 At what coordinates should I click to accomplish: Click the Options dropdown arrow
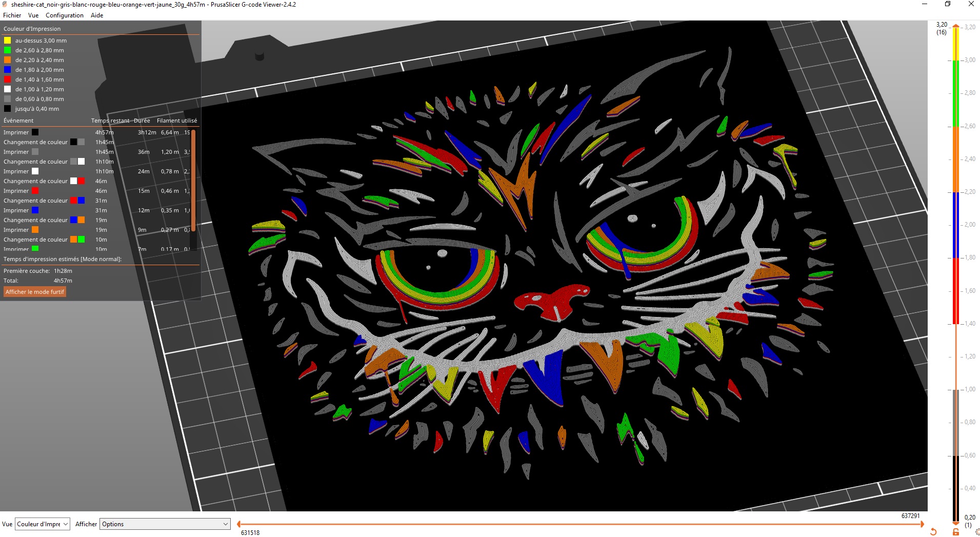225,524
